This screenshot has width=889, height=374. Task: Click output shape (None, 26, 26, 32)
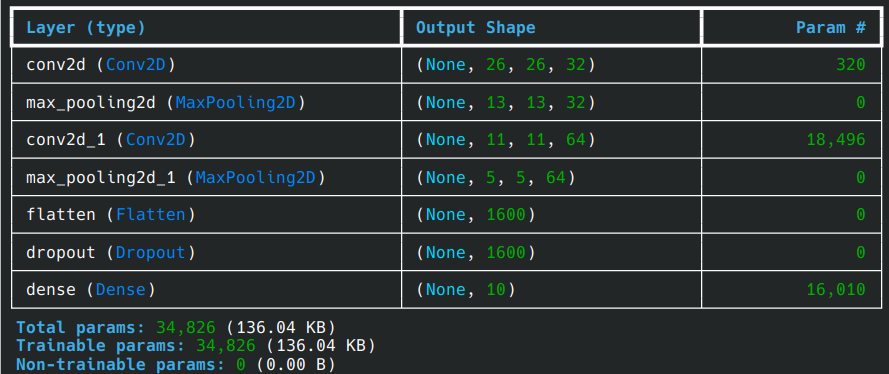click(506, 65)
